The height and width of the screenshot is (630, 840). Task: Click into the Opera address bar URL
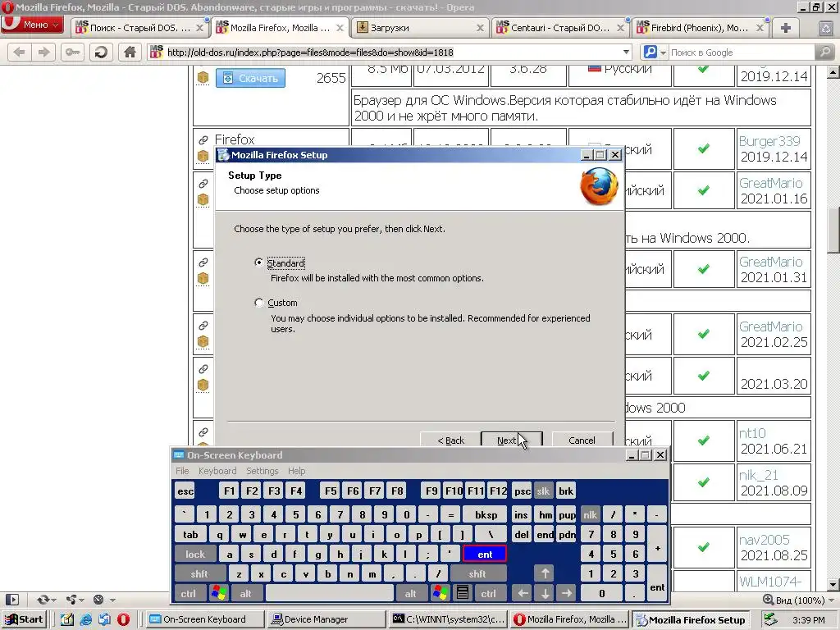[x=391, y=52]
